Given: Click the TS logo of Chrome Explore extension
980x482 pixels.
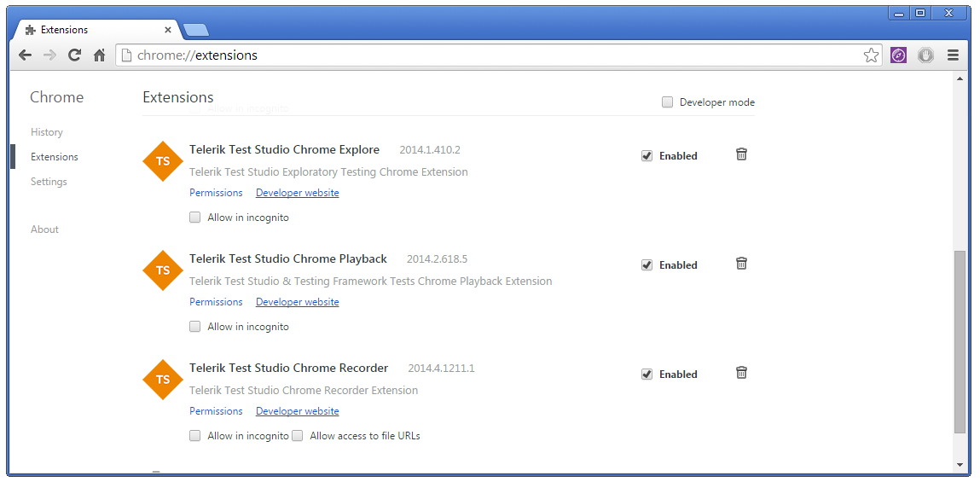Looking at the screenshot, I should (x=163, y=161).
